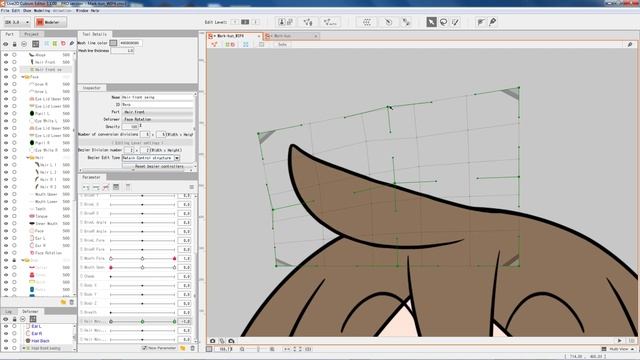Screen dimensions: 640x360
Task: Toggle lock circle for Ear L part
Action: 14,238
